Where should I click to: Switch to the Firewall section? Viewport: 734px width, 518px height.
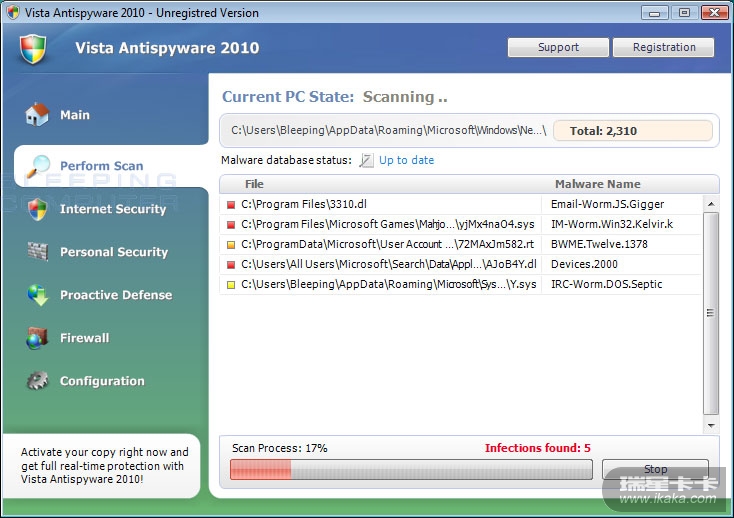tap(84, 338)
